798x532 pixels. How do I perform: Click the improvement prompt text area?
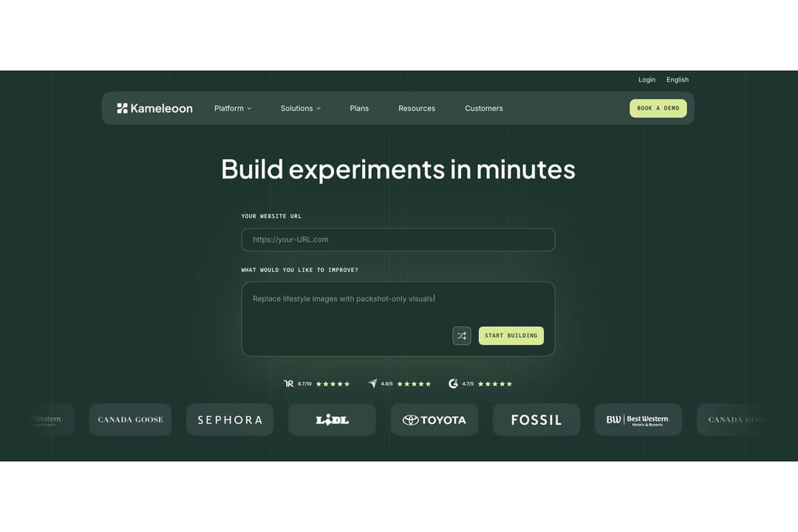(398, 318)
